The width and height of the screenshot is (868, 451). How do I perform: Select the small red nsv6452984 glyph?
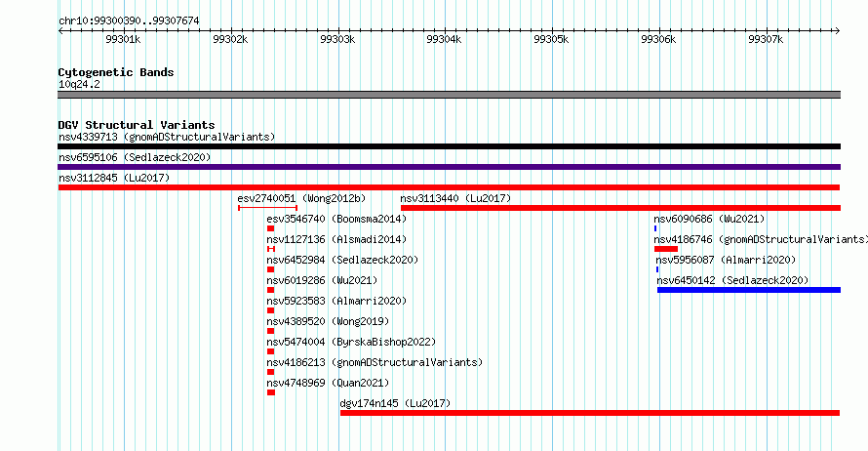point(271,269)
